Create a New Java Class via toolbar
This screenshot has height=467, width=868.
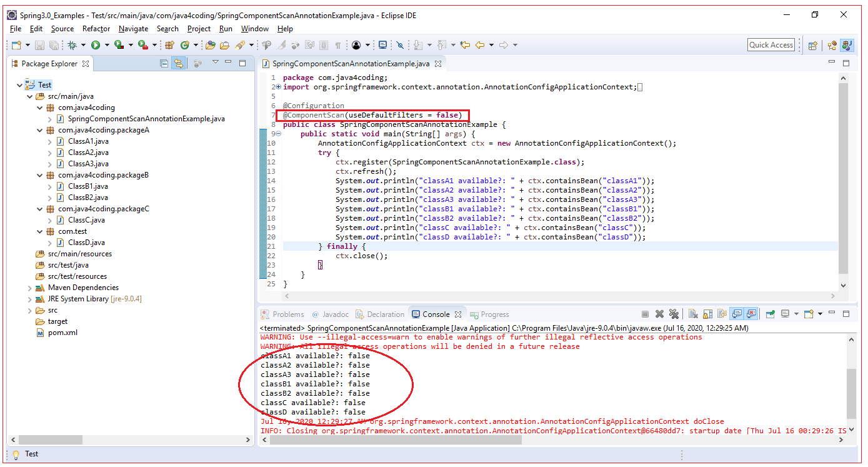pyautogui.click(x=185, y=45)
